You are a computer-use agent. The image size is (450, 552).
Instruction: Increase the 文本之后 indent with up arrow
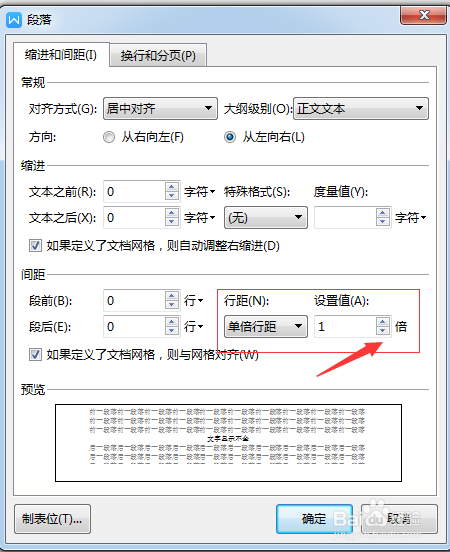point(171,213)
